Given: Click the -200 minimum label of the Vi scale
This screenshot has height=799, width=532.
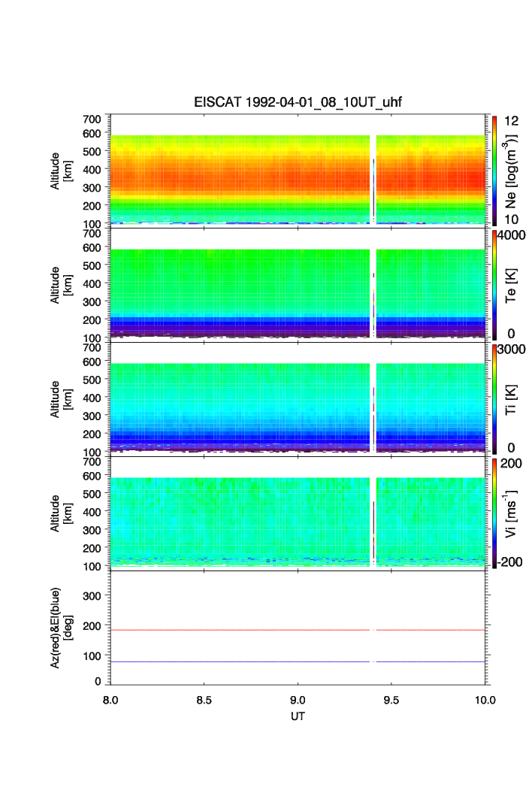Looking at the screenshot, I should (x=509, y=562).
